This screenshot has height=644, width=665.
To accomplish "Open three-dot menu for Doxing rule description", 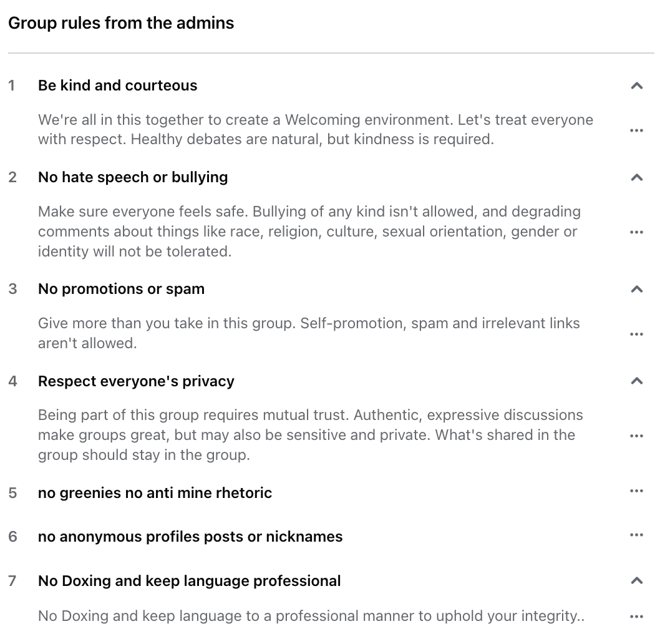I will [x=636, y=617].
